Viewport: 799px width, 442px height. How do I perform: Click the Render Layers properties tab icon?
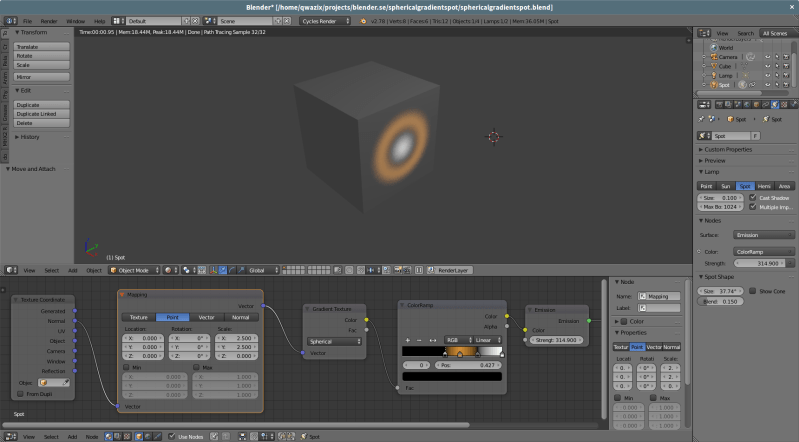pyautogui.click(x=729, y=105)
